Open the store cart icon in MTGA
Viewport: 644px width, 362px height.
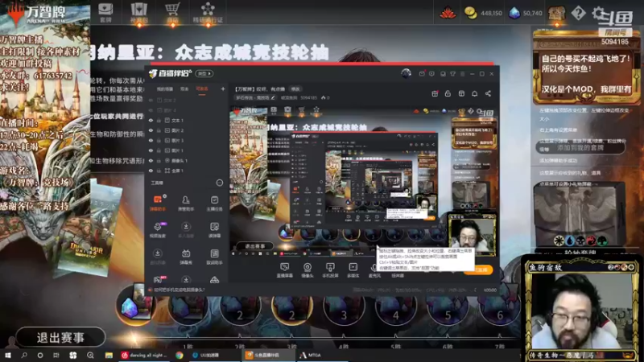(x=172, y=12)
